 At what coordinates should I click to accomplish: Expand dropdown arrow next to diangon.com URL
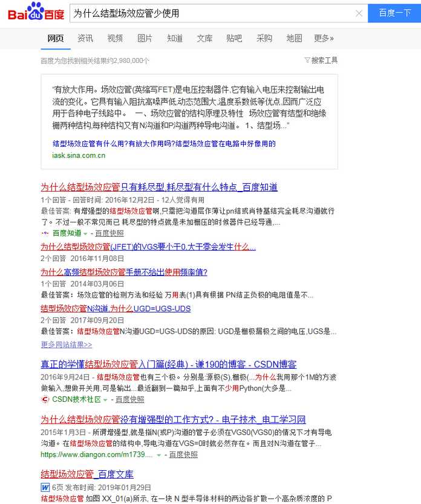[x=158, y=455]
